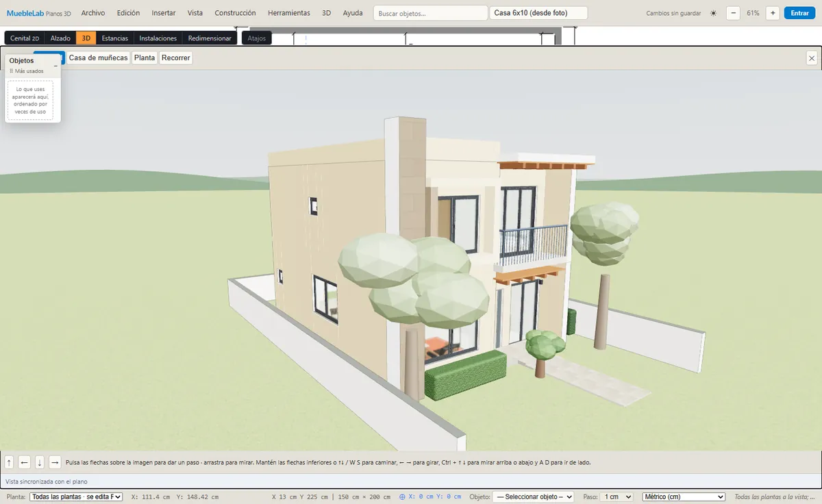Open the Ayuda menu
822x504 pixels.
pyautogui.click(x=353, y=13)
